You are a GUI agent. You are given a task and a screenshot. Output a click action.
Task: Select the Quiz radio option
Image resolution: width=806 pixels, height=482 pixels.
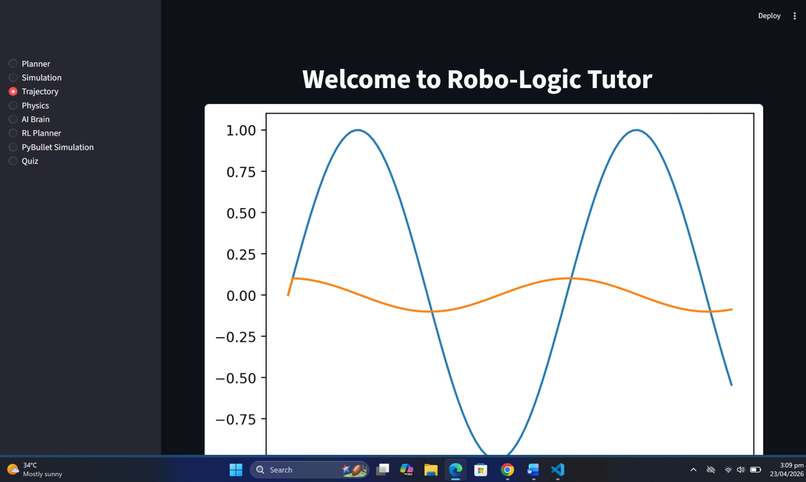24,161
